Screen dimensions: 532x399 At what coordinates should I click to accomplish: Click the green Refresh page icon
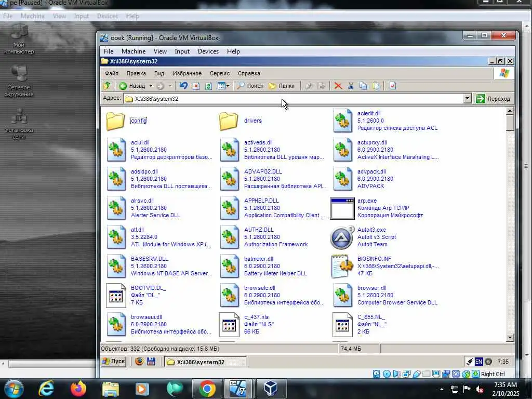tap(208, 86)
